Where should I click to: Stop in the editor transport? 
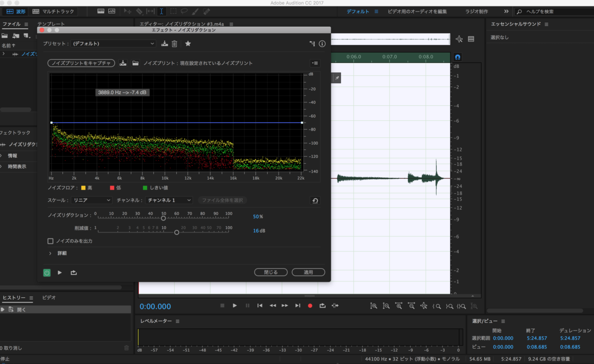(x=222, y=306)
